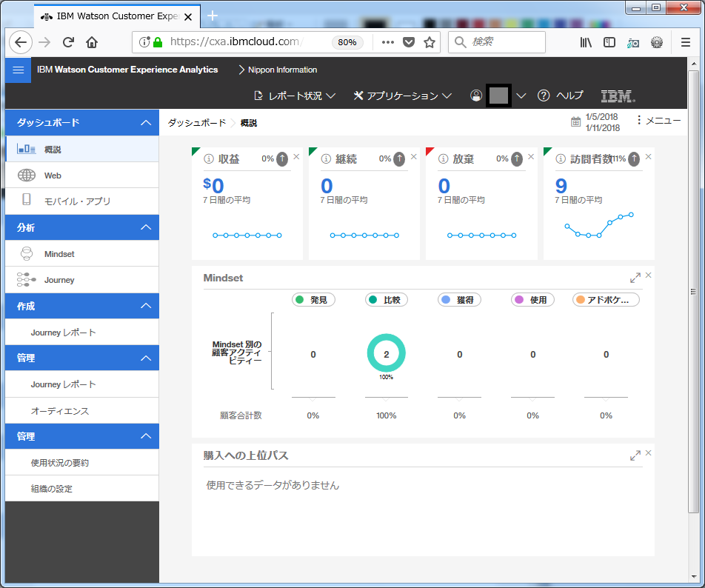Toggle the 比較 mindset legend chip
The height and width of the screenshot is (588, 705).
(x=387, y=300)
